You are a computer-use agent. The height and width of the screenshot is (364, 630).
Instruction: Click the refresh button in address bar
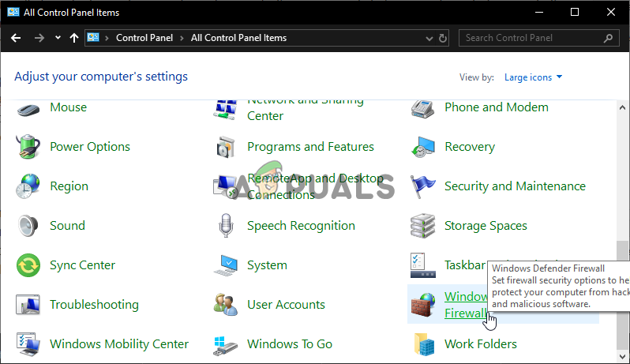[x=443, y=38]
